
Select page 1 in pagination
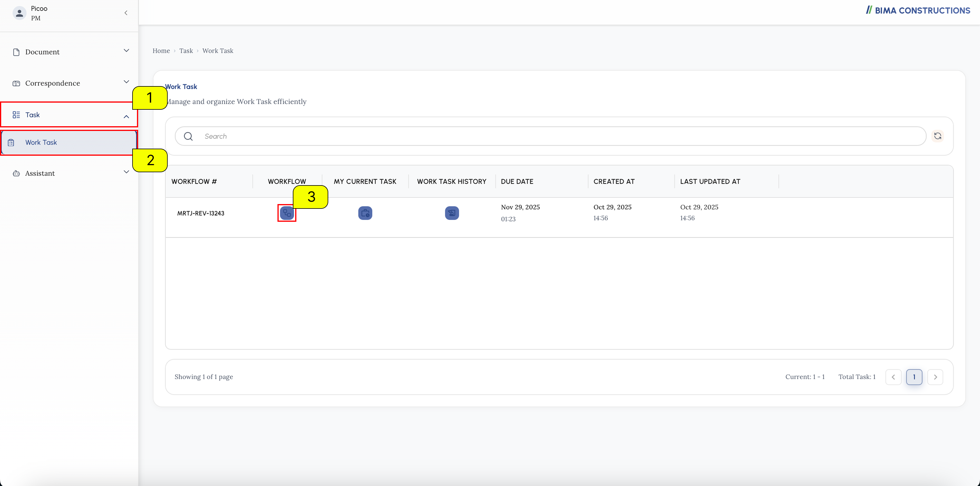[914, 377]
